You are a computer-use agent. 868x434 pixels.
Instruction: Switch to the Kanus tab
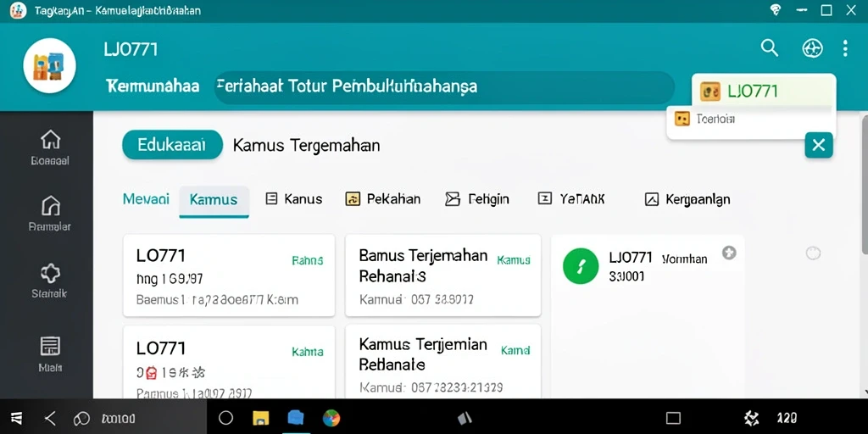(294, 199)
